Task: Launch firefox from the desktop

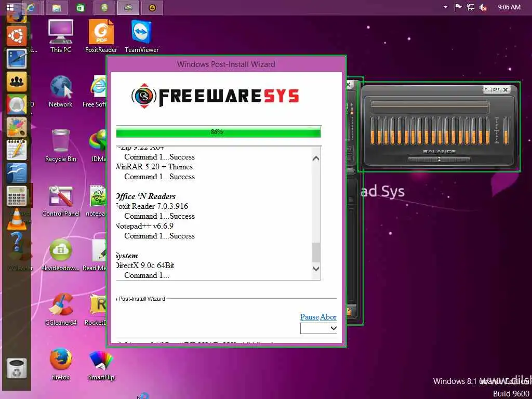Action: point(60,364)
